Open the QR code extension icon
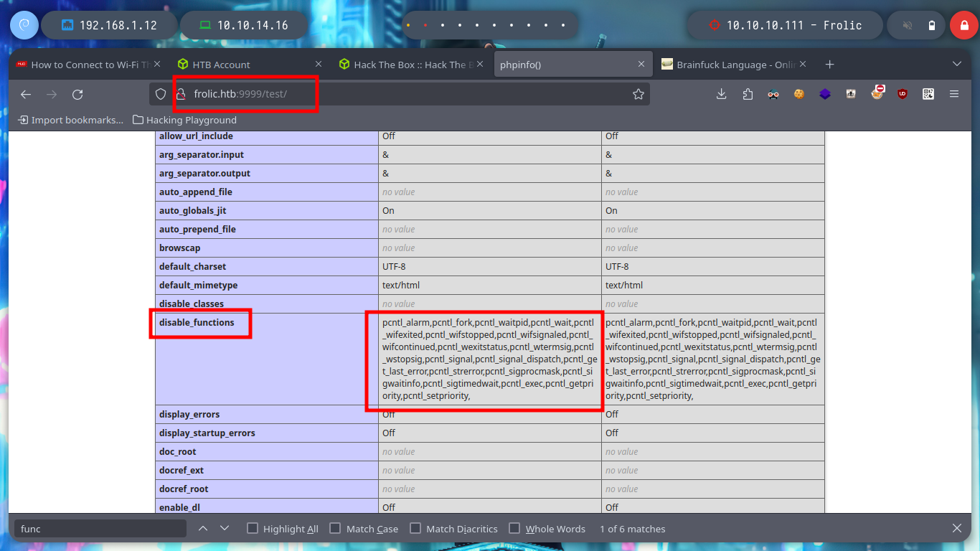 928,94
